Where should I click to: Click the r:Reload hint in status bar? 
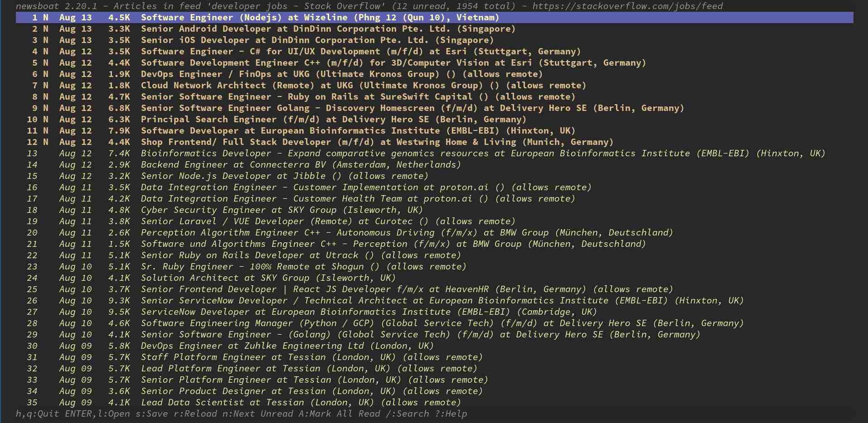click(x=195, y=414)
